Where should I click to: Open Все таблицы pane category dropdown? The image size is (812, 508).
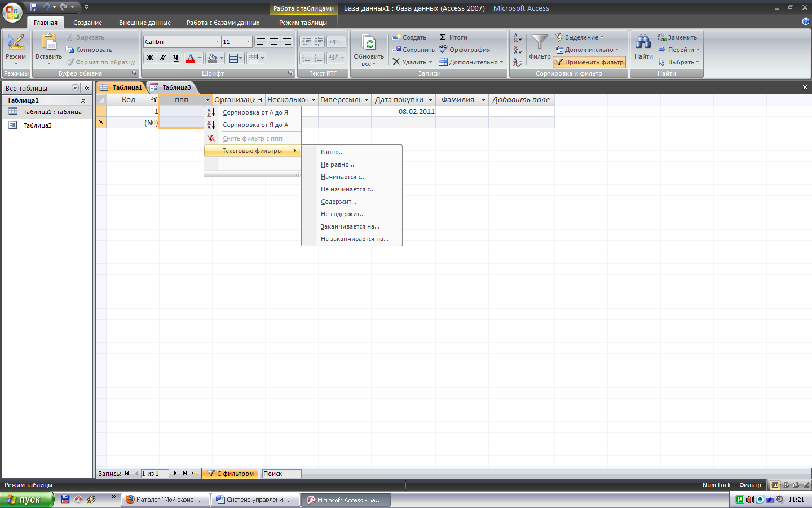click(x=76, y=88)
